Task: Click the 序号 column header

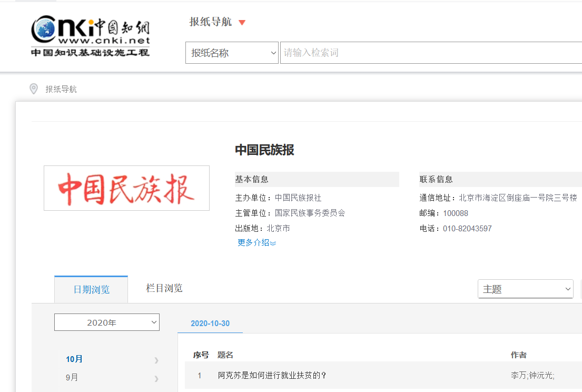Action: pos(201,355)
